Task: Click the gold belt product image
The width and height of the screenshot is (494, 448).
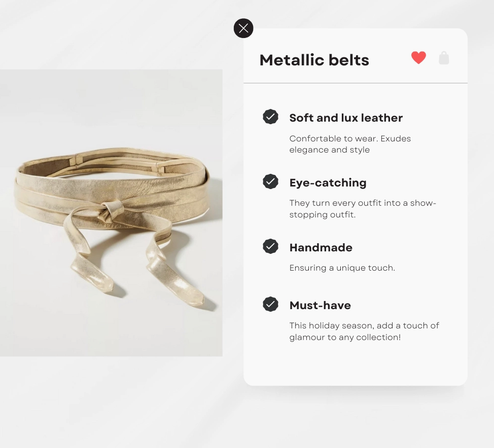Action: (x=111, y=213)
